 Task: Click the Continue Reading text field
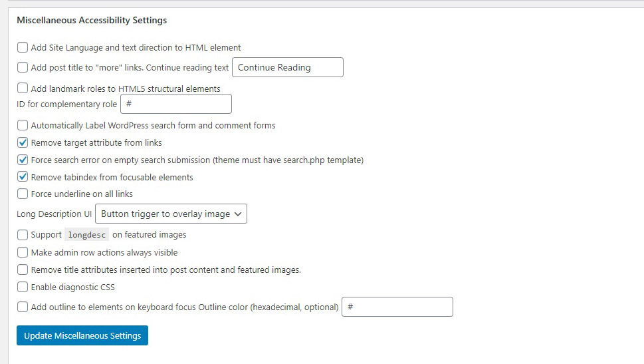(x=287, y=67)
